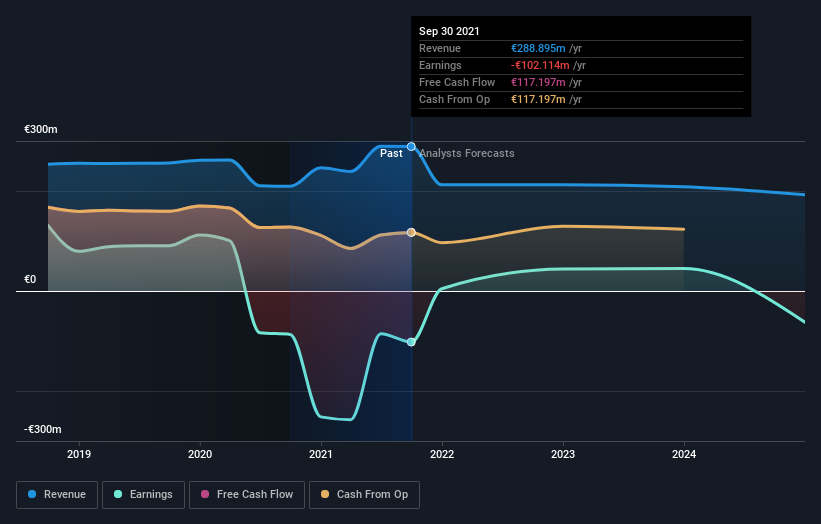Viewport: 821px width, 524px height.
Task: Click the €288.895m revenue value
Action: [x=538, y=48]
